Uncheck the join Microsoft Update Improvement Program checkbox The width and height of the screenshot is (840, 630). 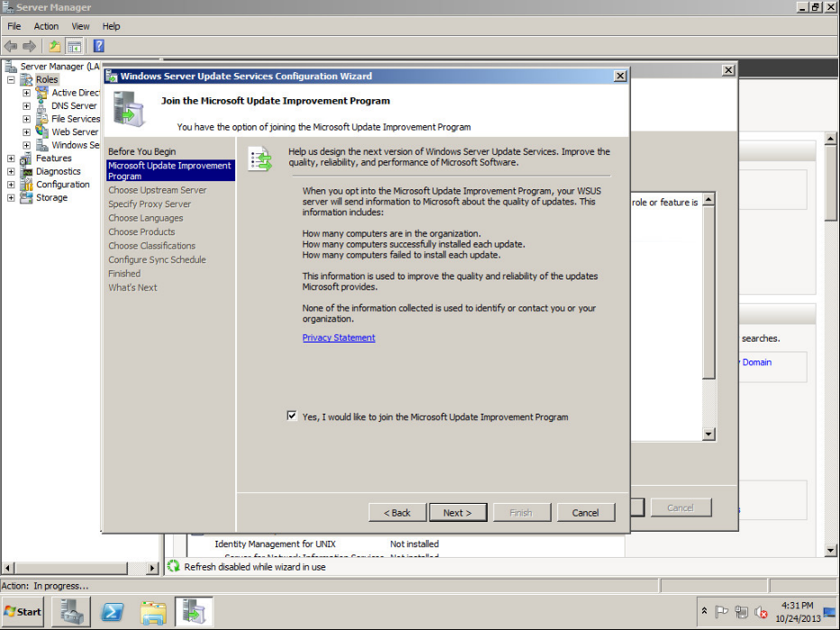click(292, 415)
